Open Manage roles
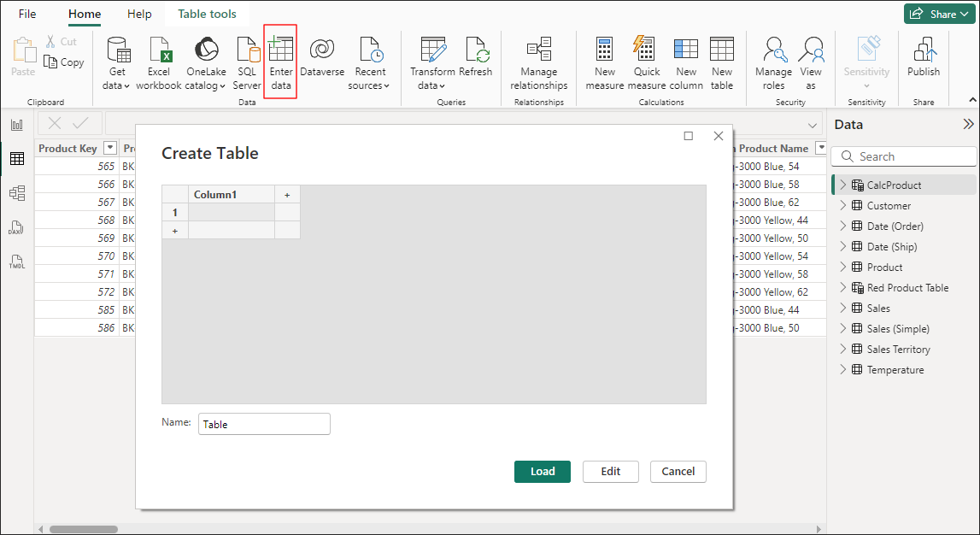 [773, 62]
